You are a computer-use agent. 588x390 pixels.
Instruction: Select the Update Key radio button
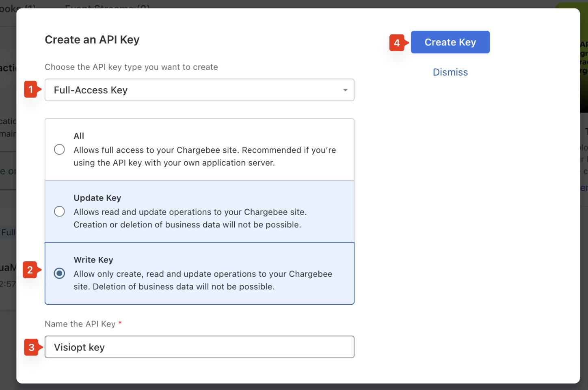(59, 212)
